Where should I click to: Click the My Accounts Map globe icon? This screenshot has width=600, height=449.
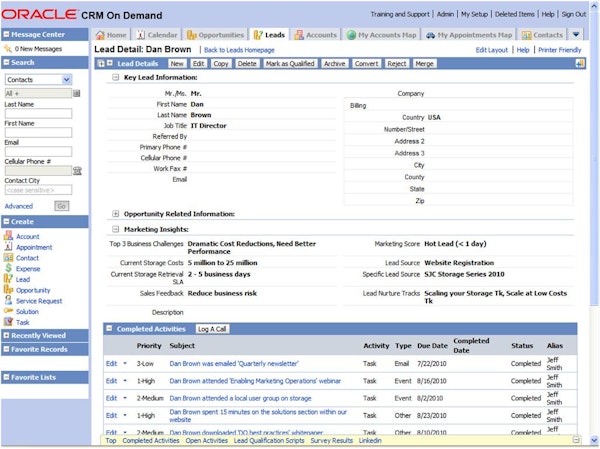[x=351, y=35]
